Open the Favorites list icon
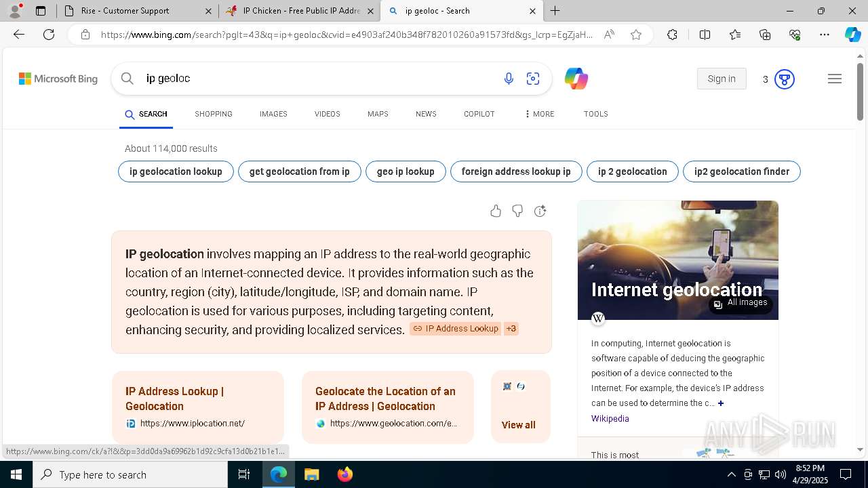 click(735, 35)
